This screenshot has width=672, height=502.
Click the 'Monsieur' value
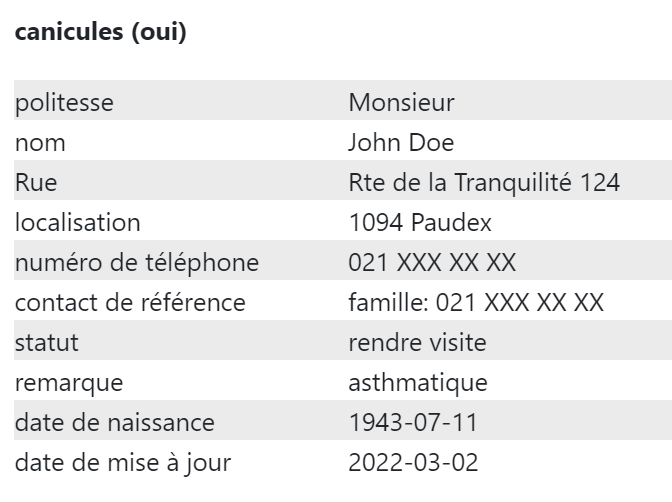pyautogui.click(x=401, y=102)
